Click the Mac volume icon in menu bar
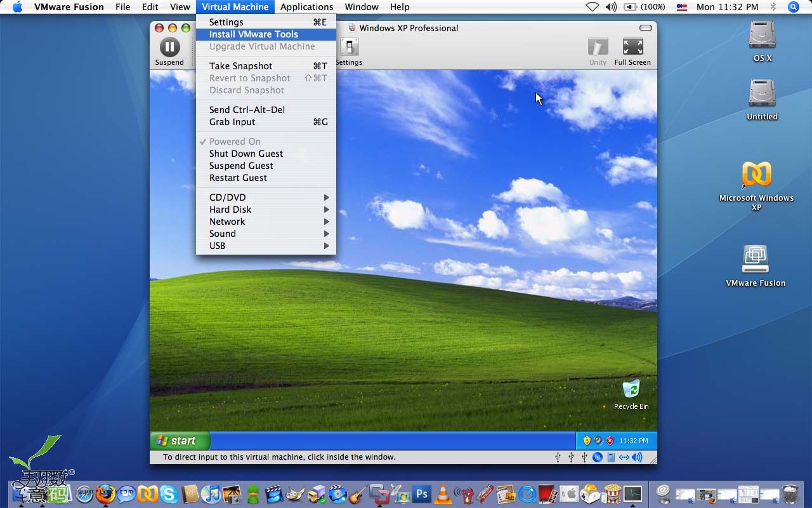The image size is (812, 508). 611,7
